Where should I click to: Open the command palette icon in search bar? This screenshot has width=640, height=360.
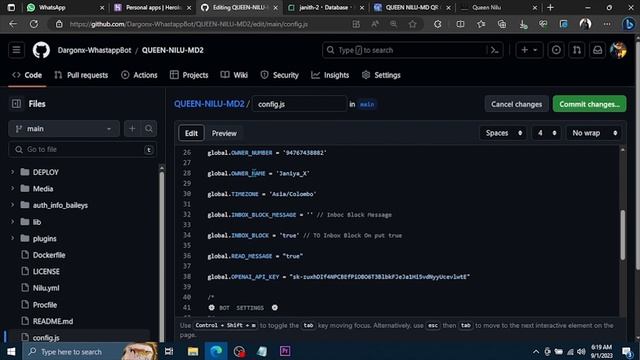point(495,50)
